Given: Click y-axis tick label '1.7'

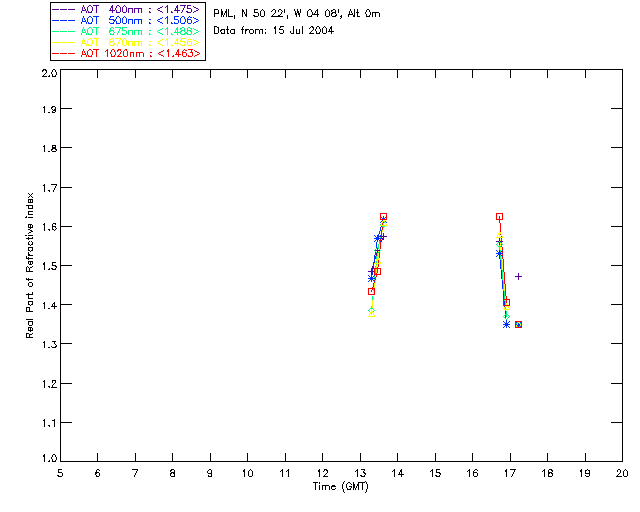Looking at the screenshot, I should [x=49, y=188].
